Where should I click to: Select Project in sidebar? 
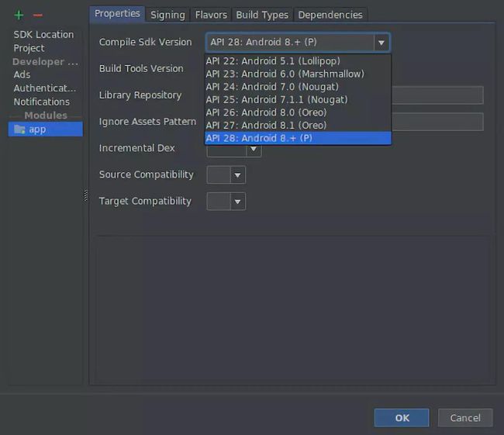pos(29,48)
